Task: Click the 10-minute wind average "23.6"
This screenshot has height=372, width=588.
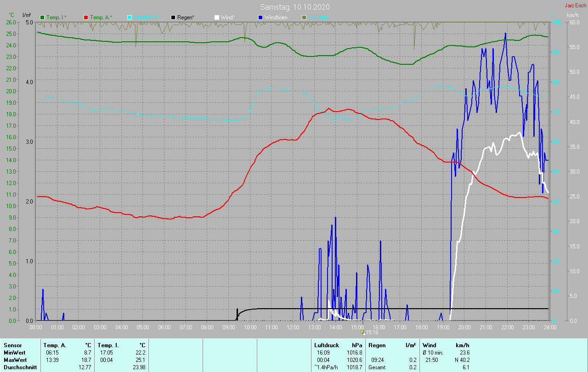Action: [x=464, y=353]
